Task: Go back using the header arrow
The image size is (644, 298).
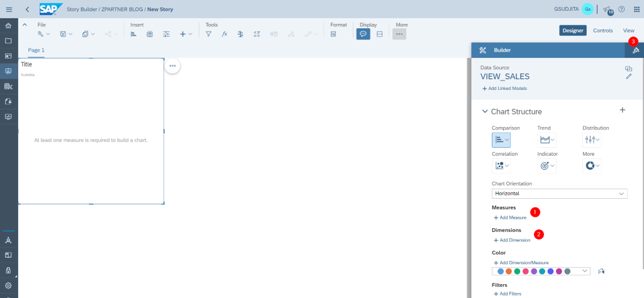Action: pos(27,9)
